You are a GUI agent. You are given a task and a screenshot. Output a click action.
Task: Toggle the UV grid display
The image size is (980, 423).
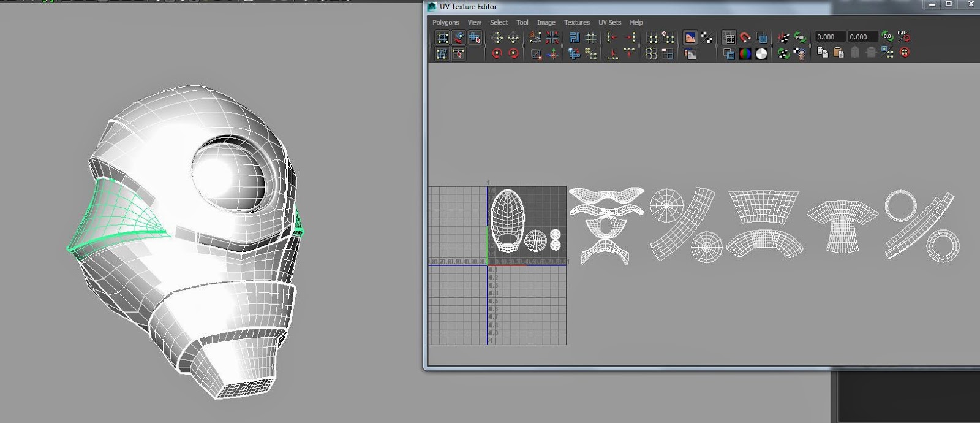pos(729,37)
